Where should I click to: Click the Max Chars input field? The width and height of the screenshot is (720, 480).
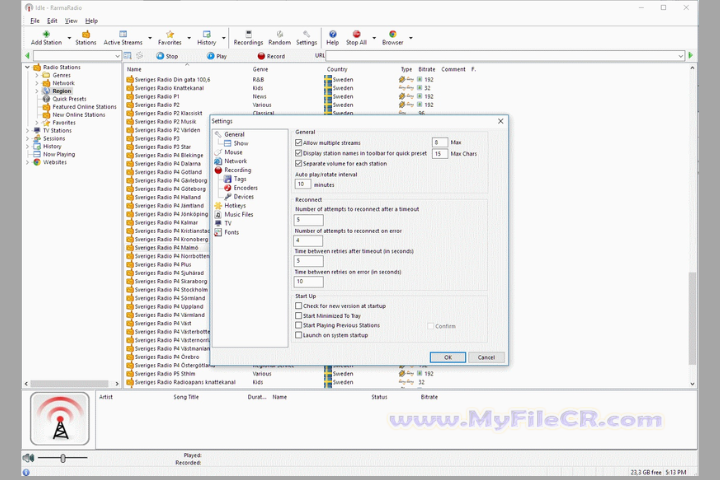tap(439, 154)
